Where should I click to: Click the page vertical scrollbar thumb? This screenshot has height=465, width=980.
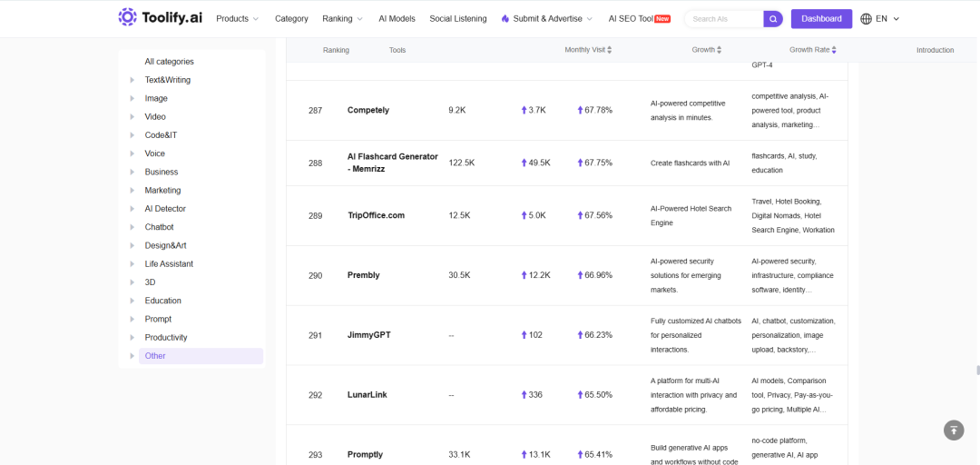pyautogui.click(x=977, y=370)
